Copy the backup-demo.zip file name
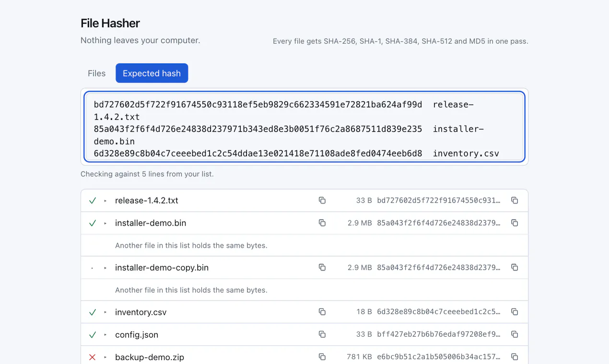The height and width of the screenshot is (364, 609). [322, 357]
